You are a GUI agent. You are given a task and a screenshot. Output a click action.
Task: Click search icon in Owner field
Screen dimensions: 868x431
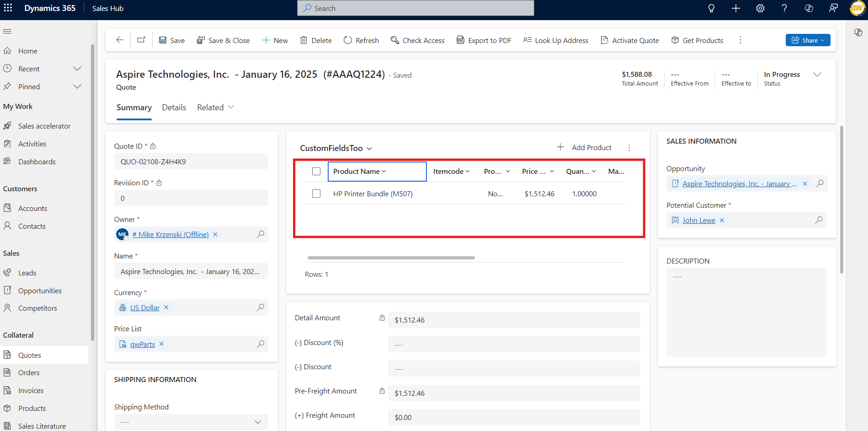[261, 234]
